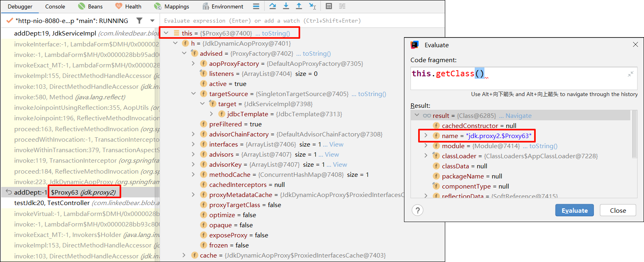This screenshot has height=262, width=644.
Task: Collapse the targetSource tree node
Action: pos(193,94)
